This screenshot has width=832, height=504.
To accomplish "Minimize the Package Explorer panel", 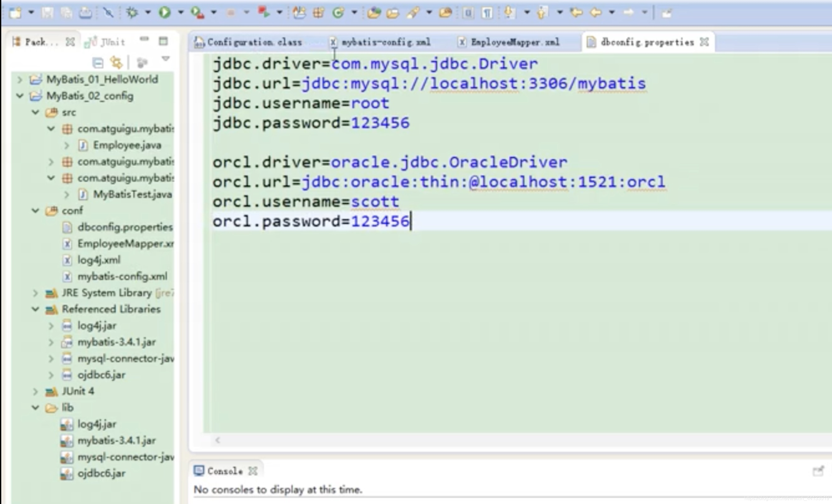I will [144, 39].
